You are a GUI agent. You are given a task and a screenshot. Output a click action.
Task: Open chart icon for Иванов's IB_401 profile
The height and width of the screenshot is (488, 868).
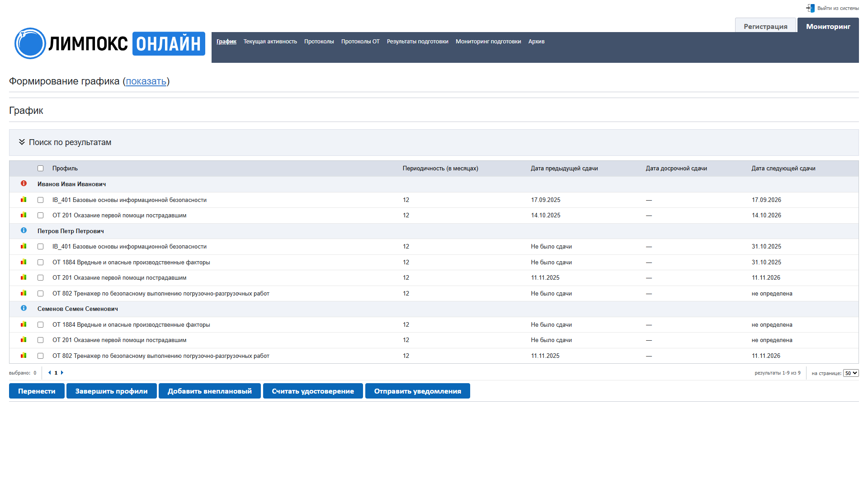click(24, 199)
